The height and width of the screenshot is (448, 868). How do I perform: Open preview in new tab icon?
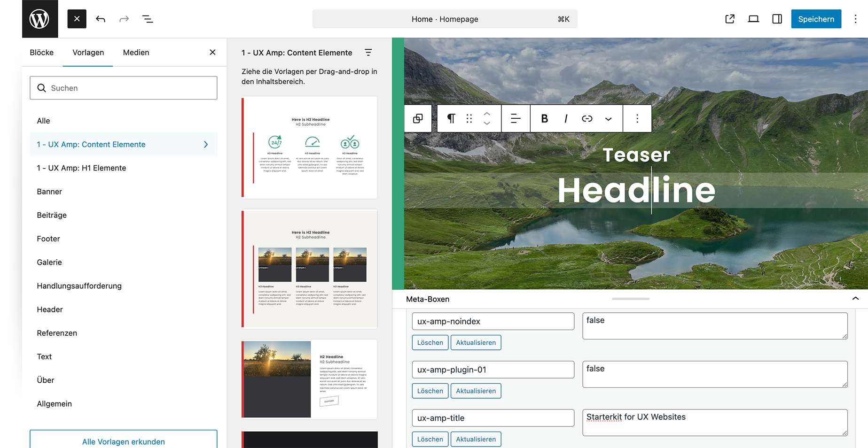click(729, 19)
